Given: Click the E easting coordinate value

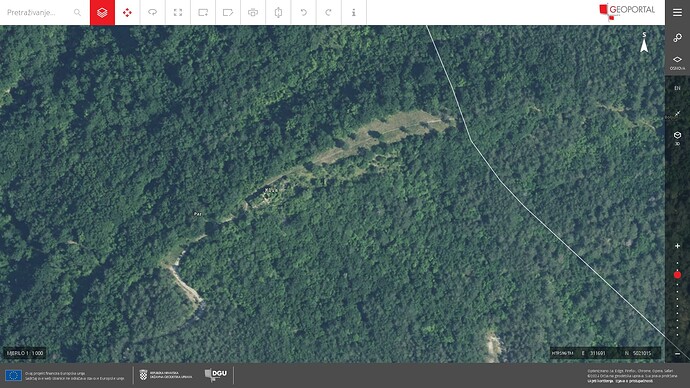Looking at the screenshot, I should pos(598,353).
